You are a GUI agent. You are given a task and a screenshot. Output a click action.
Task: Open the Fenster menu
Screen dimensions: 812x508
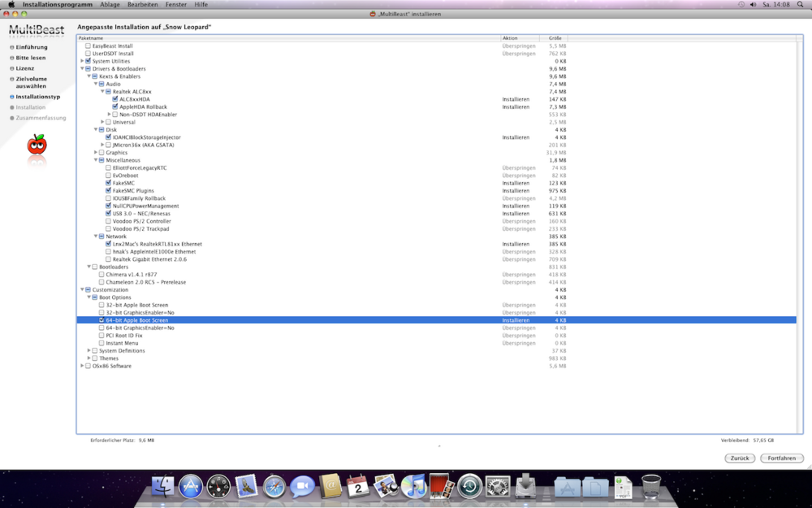coord(176,5)
